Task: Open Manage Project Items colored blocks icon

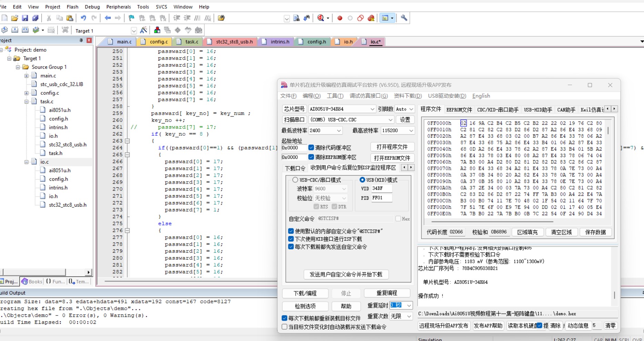Action: [157, 30]
